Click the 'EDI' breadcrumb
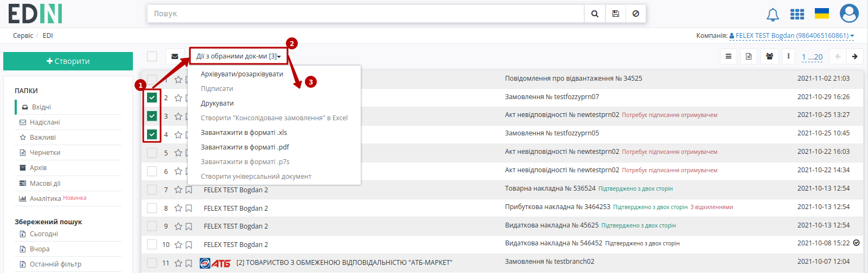 click(x=48, y=36)
